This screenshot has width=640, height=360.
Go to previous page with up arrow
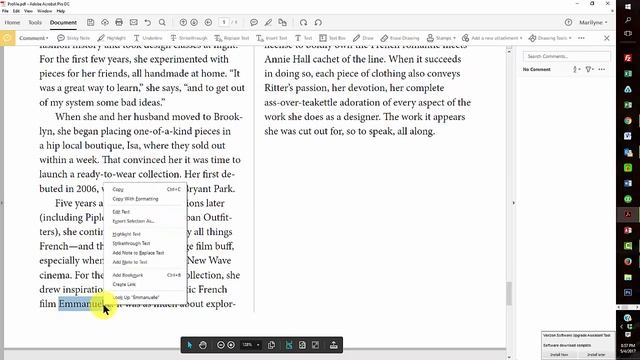183,22
